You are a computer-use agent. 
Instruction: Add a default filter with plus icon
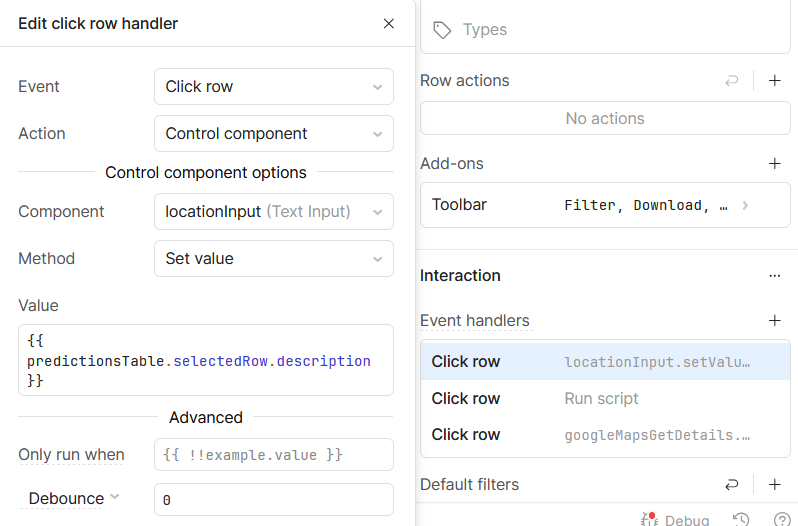(x=775, y=484)
